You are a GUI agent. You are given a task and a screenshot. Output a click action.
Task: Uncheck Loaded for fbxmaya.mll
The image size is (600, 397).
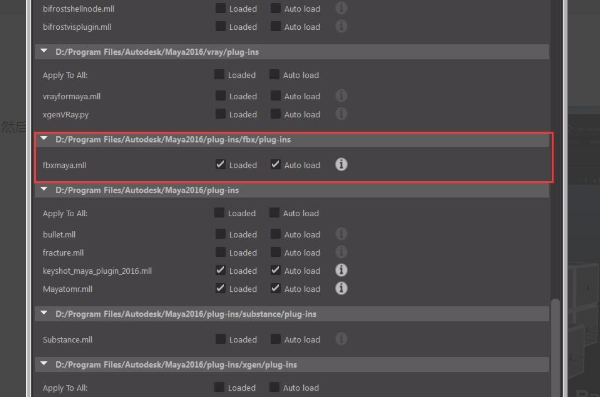[220, 165]
